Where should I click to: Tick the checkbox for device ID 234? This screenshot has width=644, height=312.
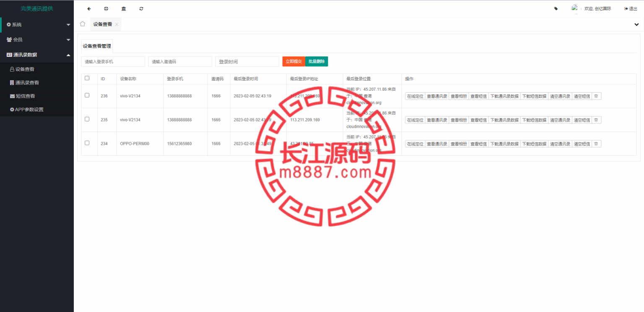[x=87, y=143]
